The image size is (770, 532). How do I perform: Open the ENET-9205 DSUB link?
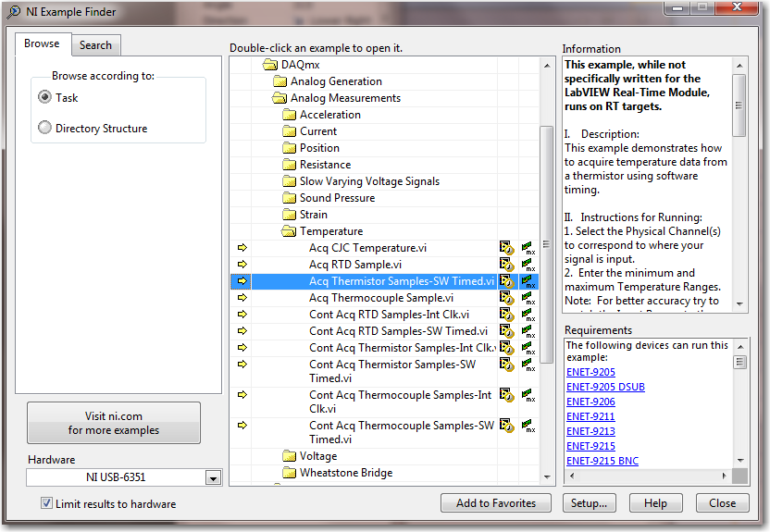605,387
